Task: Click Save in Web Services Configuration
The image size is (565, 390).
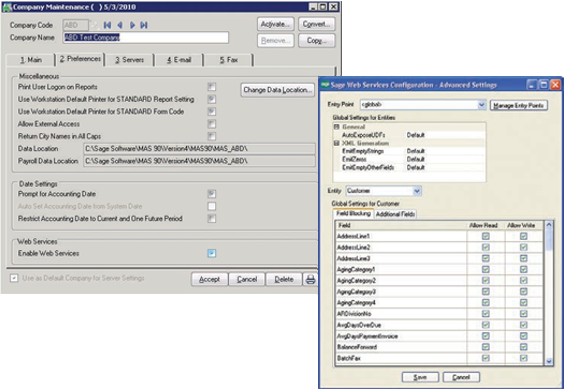Action: click(420, 377)
